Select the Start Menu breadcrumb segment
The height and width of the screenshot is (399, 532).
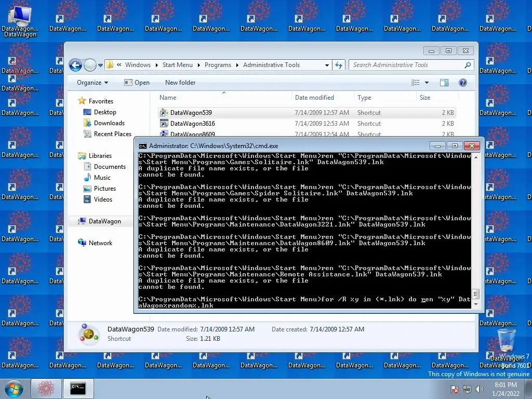pyautogui.click(x=178, y=65)
